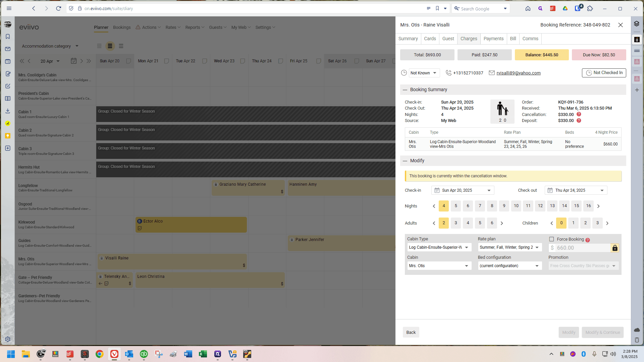
Task: Close the booking panel with the X
Action: pyautogui.click(x=621, y=25)
